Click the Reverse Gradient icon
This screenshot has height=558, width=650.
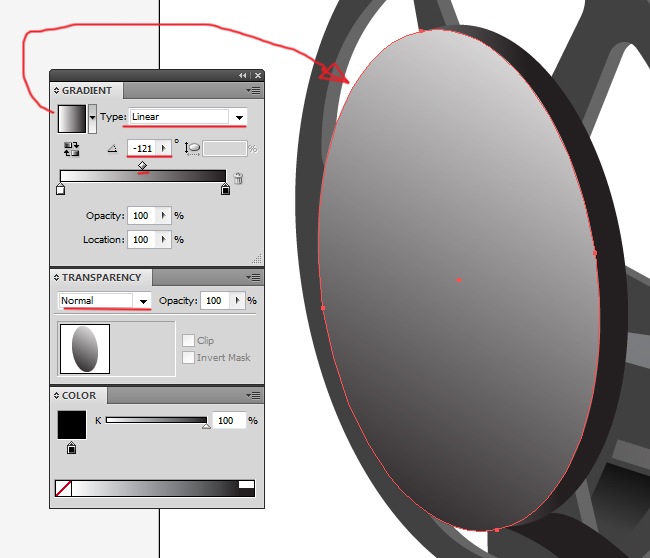pos(71,149)
